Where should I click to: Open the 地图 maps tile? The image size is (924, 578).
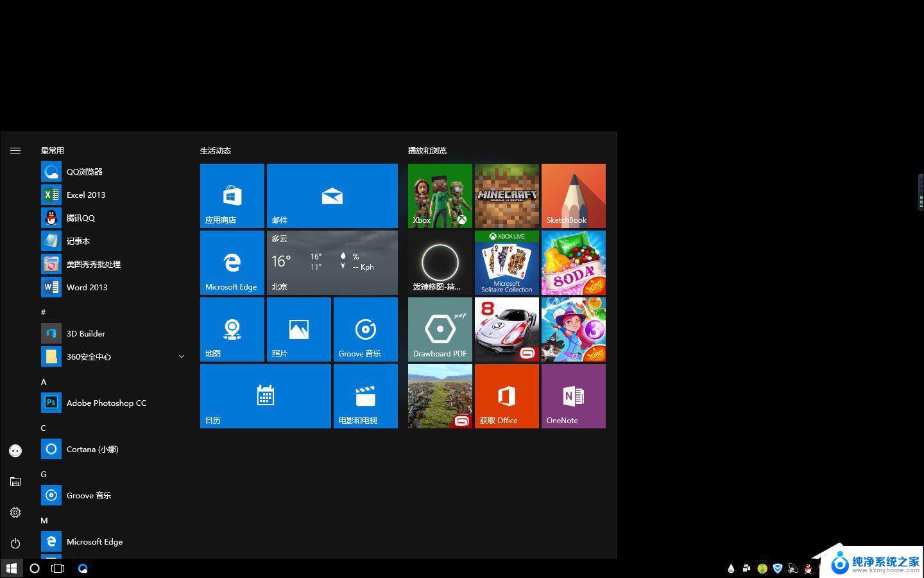coord(232,329)
